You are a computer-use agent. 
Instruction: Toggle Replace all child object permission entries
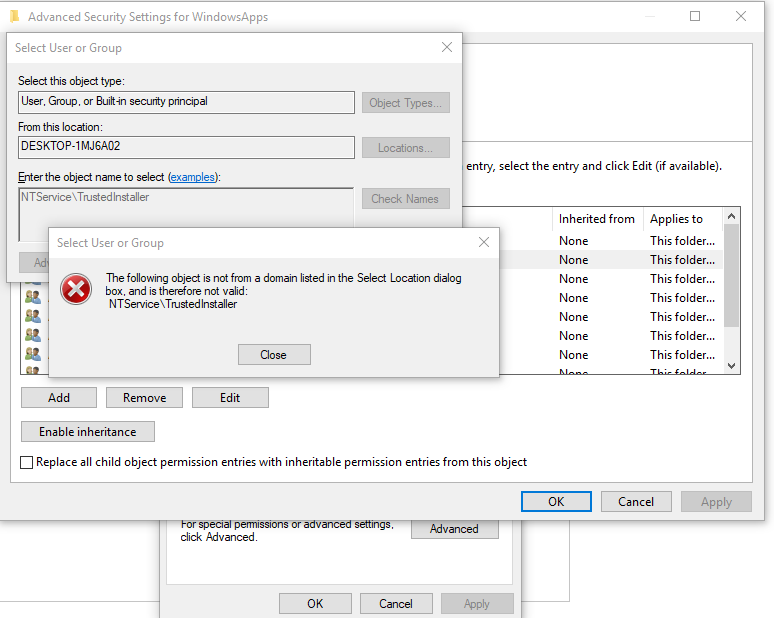point(27,463)
